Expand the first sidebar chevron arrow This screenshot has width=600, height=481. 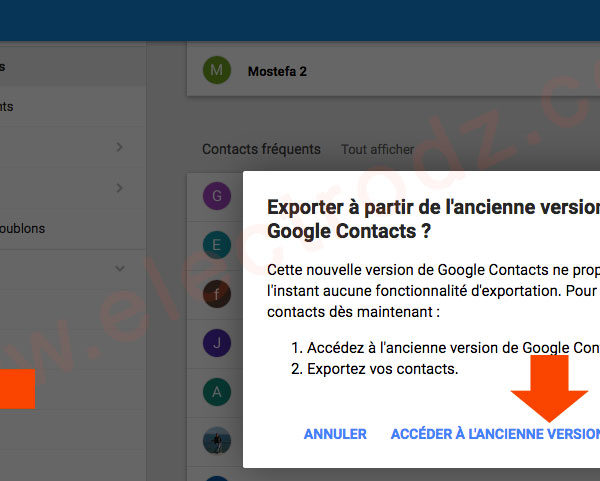point(119,147)
